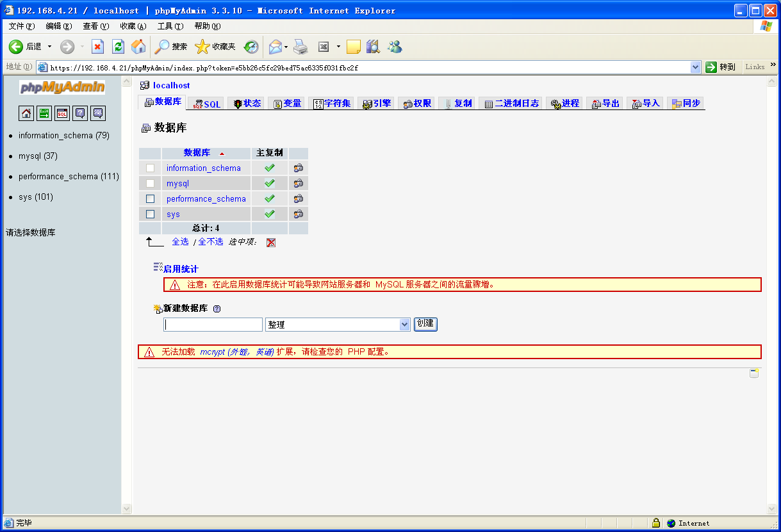781x532 pixels.
Task: Tick the mysql database checkbox
Action: point(151,183)
